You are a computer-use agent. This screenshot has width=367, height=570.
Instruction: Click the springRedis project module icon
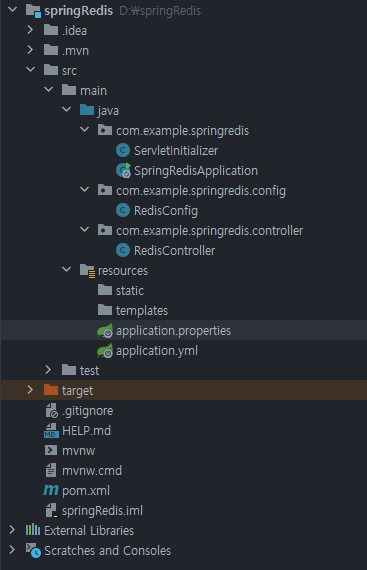tap(33, 11)
